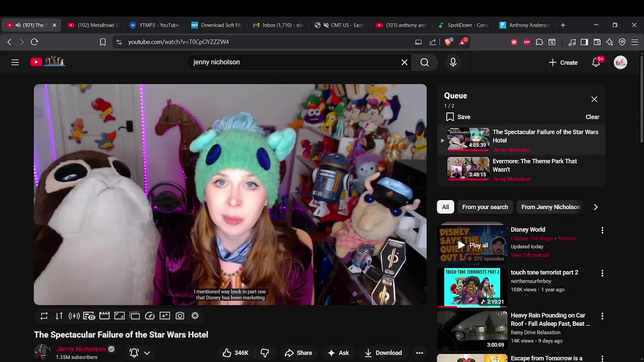
Task: Open more actions ellipsis under the video
Action: pos(419,353)
